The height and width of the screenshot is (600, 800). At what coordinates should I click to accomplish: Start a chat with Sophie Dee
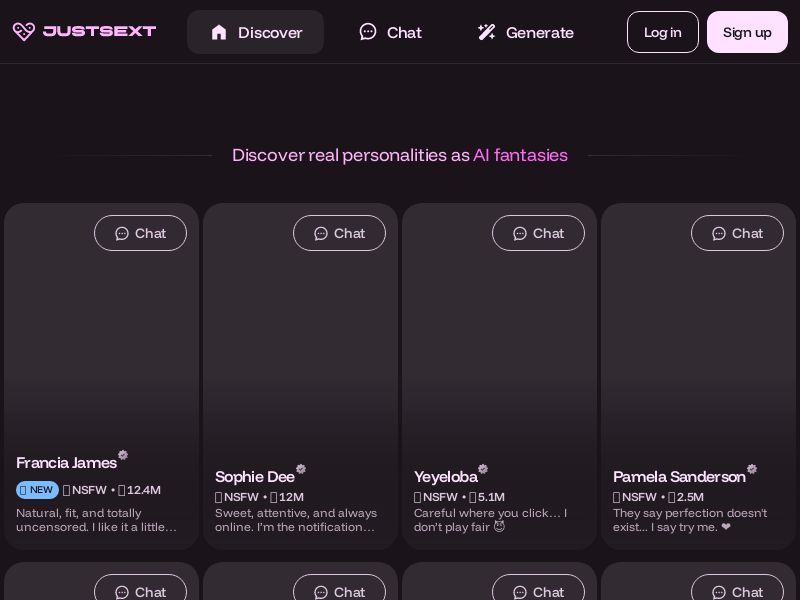(x=339, y=233)
